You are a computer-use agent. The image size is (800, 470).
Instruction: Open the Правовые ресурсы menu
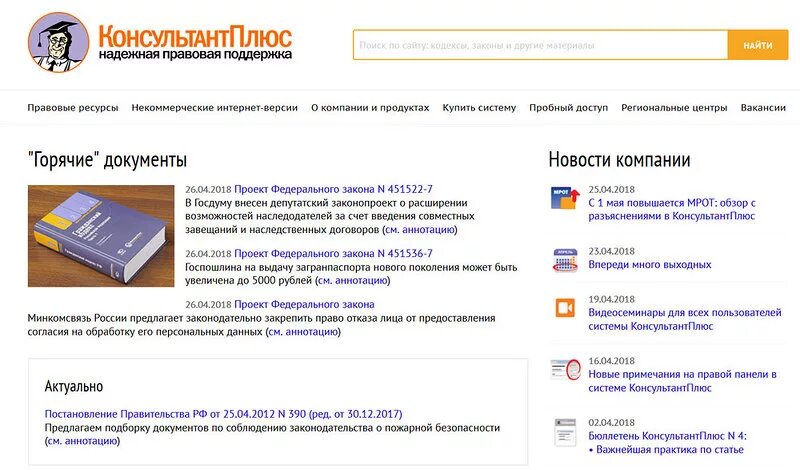point(73,108)
